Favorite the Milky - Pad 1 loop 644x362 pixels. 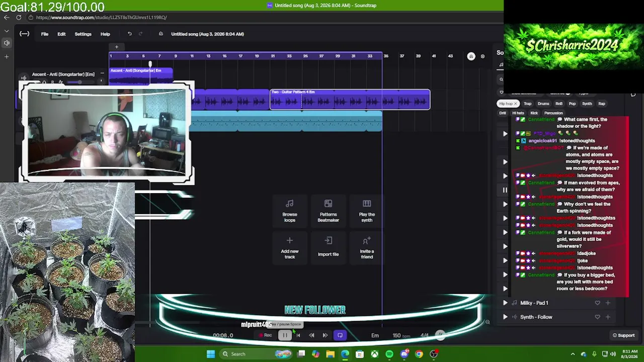point(597,303)
